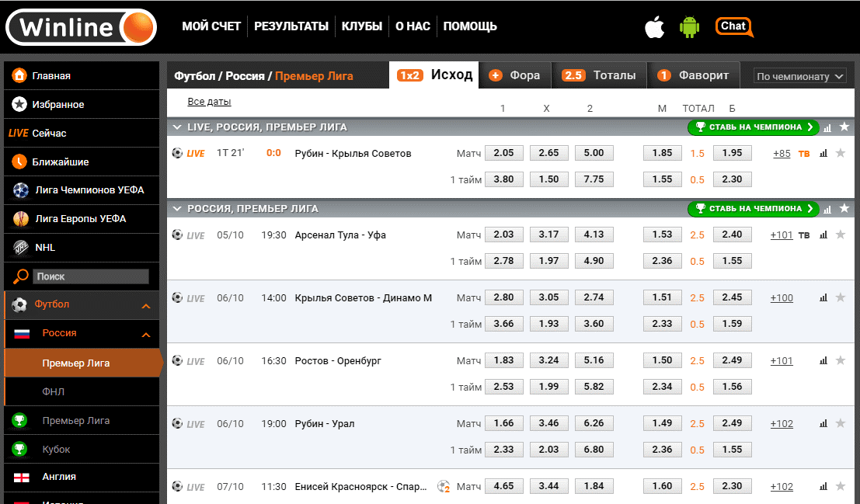Expand +100 markets for Крылья Советов - Динамо М
The height and width of the screenshot is (504, 860).
pyautogui.click(x=782, y=297)
